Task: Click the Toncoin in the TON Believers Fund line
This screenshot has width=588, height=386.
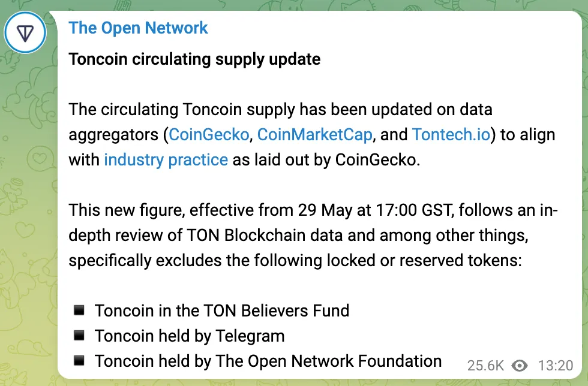Action: (221, 310)
